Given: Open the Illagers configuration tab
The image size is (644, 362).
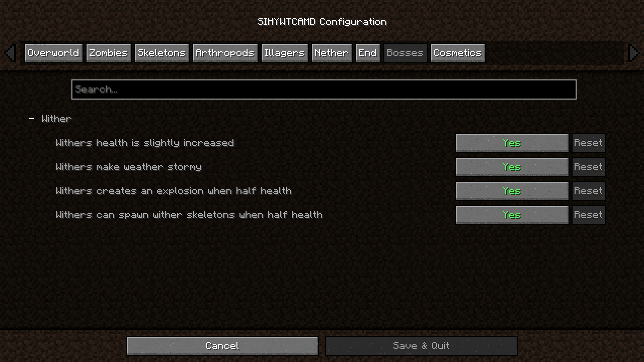Looking at the screenshot, I should (x=284, y=53).
